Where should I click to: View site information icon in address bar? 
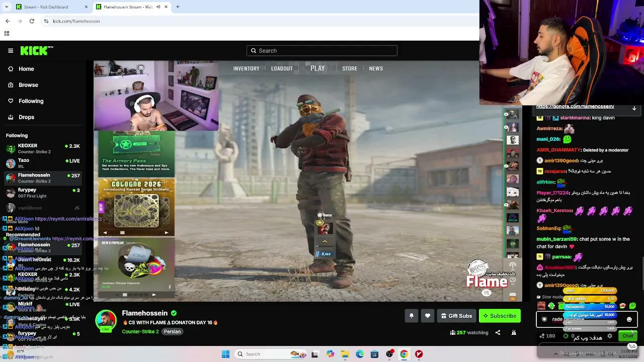(x=46, y=21)
